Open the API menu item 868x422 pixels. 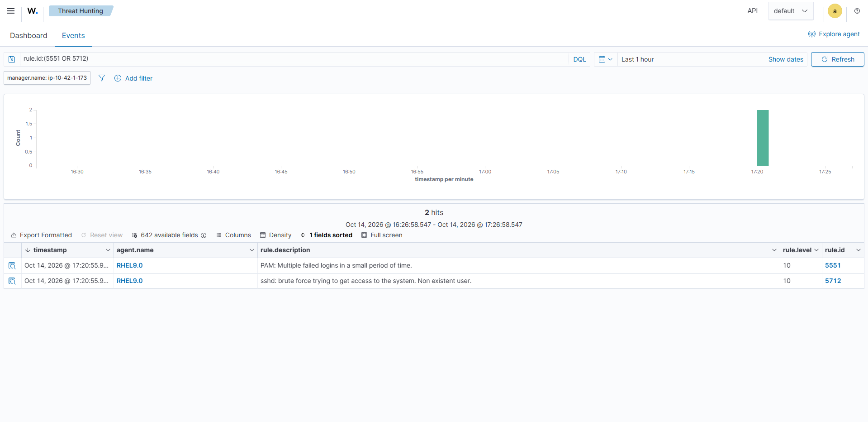click(753, 11)
